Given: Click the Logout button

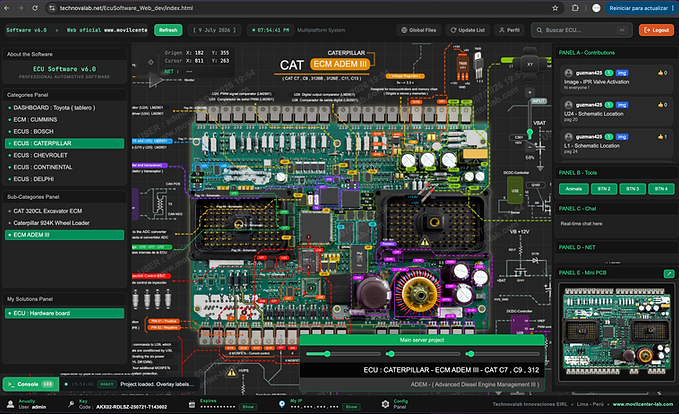Looking at the screenshot, I should click(656, 30).
